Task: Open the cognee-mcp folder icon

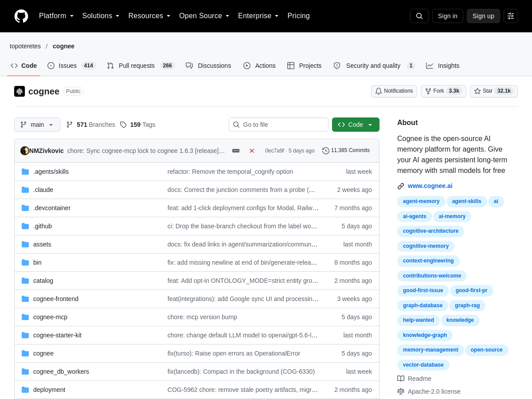Action: coord(25,317)
